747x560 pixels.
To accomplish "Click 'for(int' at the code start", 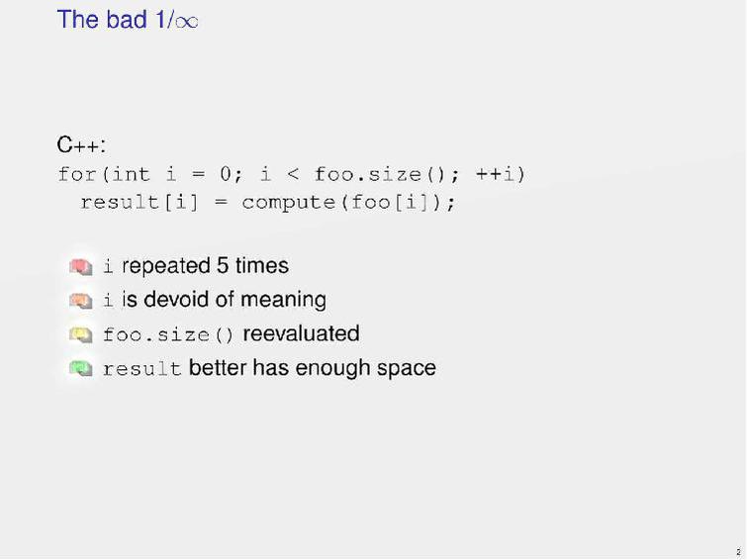I will [104, 175].
